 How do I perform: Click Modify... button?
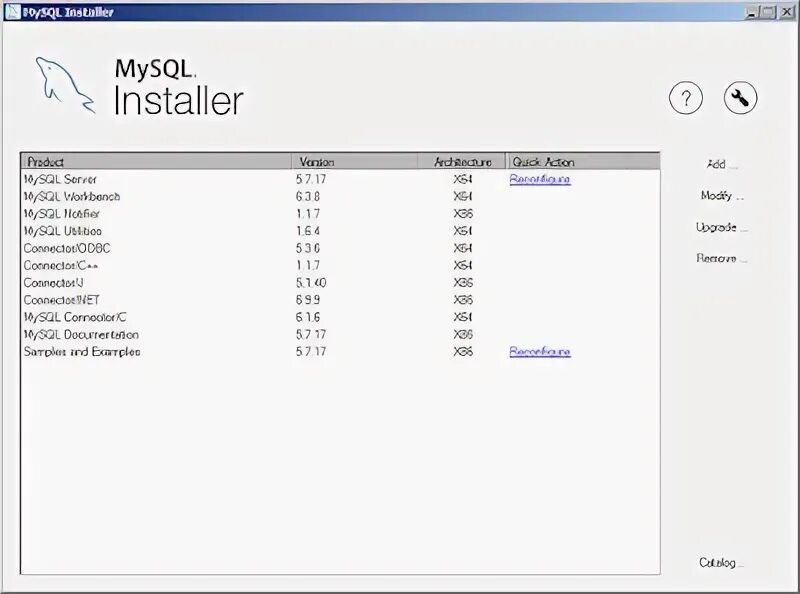[722, 196]
